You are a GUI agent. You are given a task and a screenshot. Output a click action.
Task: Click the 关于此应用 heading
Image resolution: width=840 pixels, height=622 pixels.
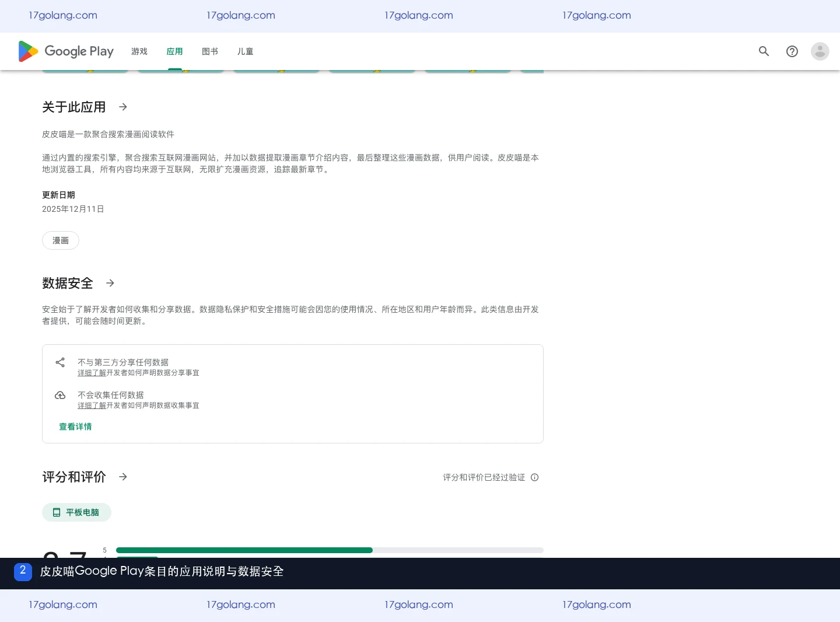click(x=74, y=107)
